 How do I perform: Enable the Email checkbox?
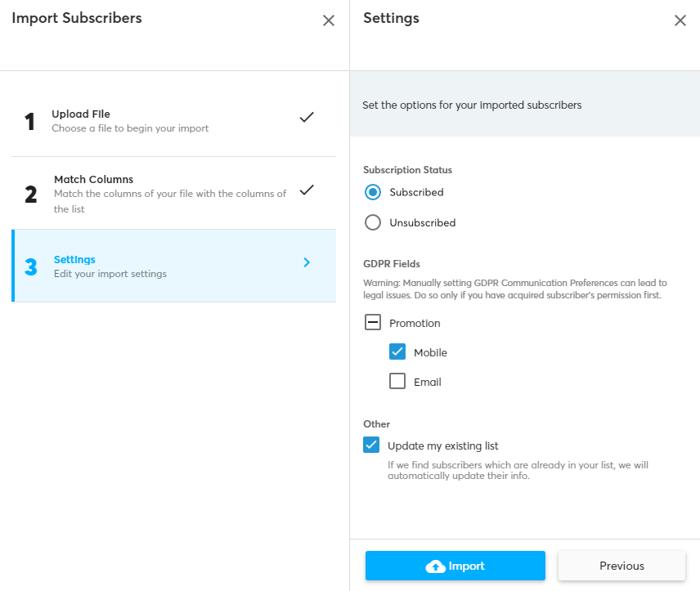pos(397,382)
